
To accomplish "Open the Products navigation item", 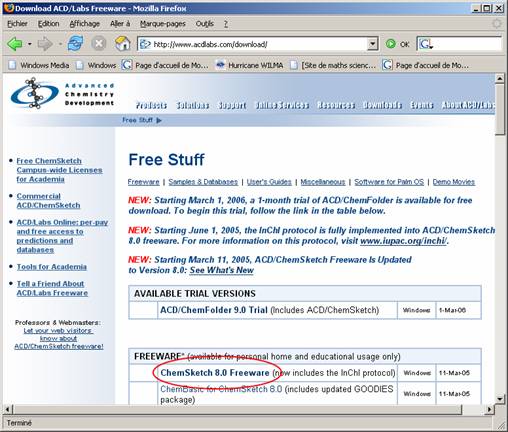I will coord(151,105).
